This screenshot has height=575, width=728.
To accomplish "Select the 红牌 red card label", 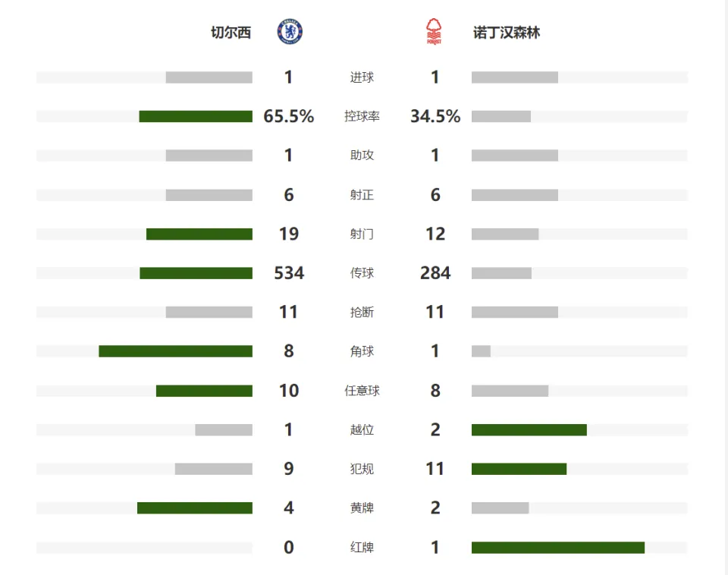I will (362, 548).
